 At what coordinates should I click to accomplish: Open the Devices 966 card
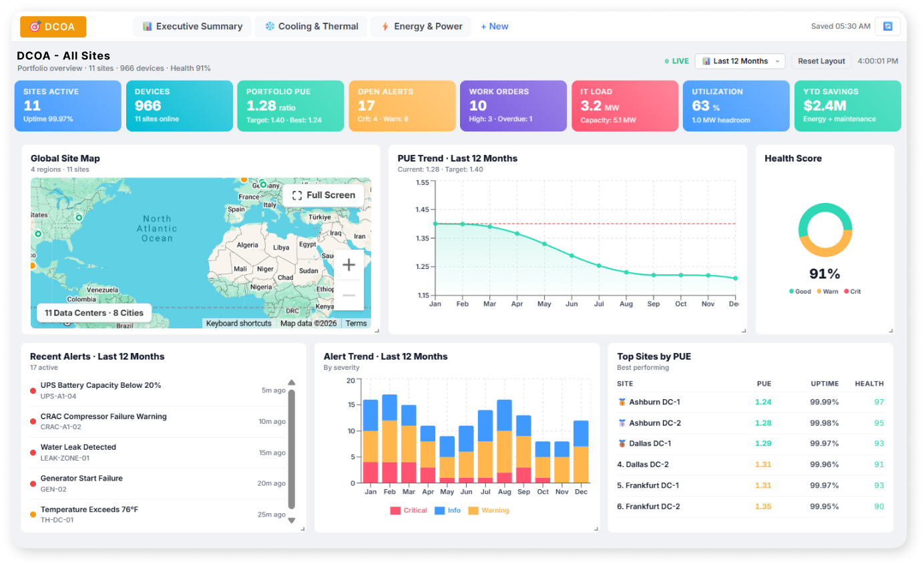coord(179,106)
